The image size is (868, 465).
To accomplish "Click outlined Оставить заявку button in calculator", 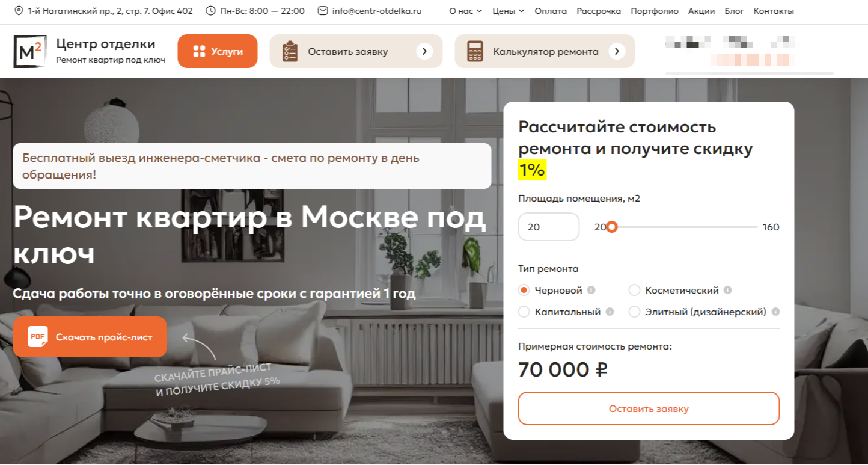I will 649,409.
